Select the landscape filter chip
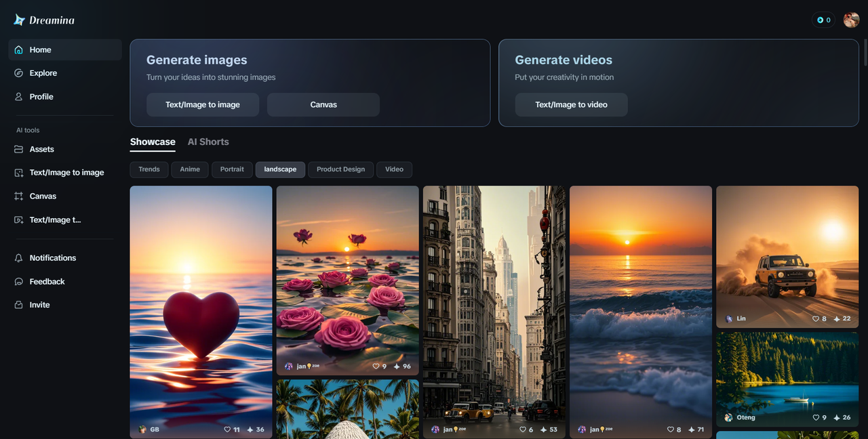This screenshot has width=868, height=439. coord(280,169)
